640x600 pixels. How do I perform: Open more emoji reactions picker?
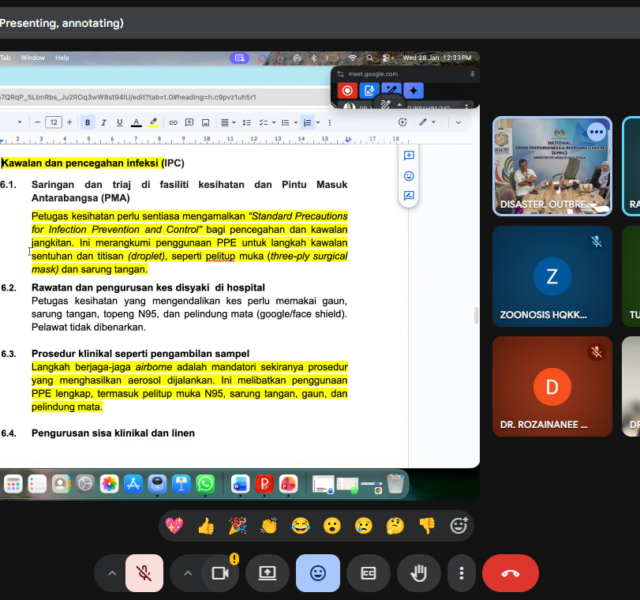point(459,525)
